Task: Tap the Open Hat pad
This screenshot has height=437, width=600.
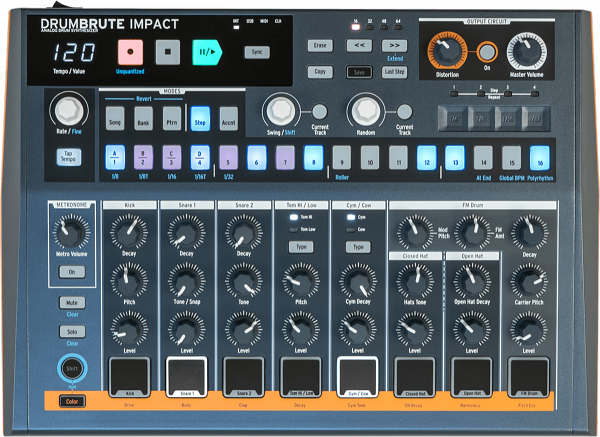Action: [x=471, y=377]
